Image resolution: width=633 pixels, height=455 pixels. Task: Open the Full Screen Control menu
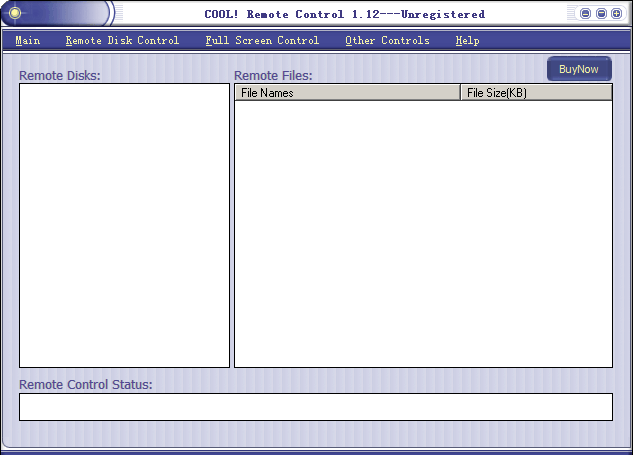(x=262, y=41)
